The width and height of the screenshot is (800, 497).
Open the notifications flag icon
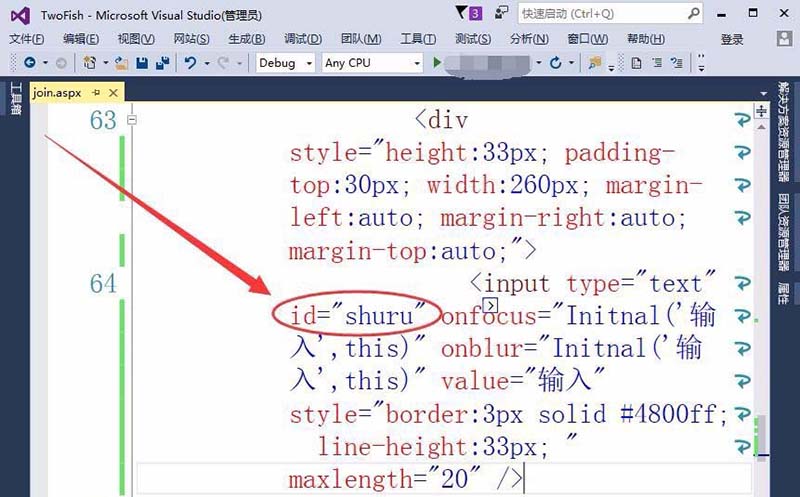(x=461, y=12)
